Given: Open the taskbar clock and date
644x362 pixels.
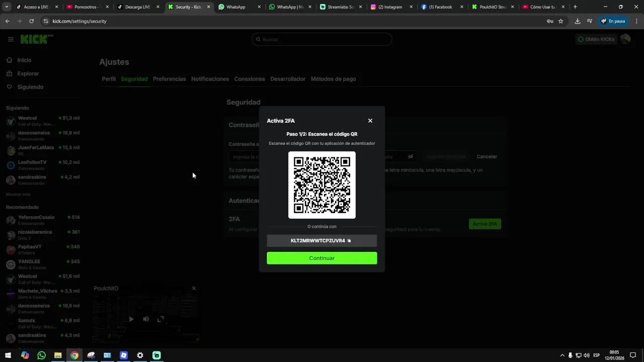Looking at the screenshot, I should (614, 355).
